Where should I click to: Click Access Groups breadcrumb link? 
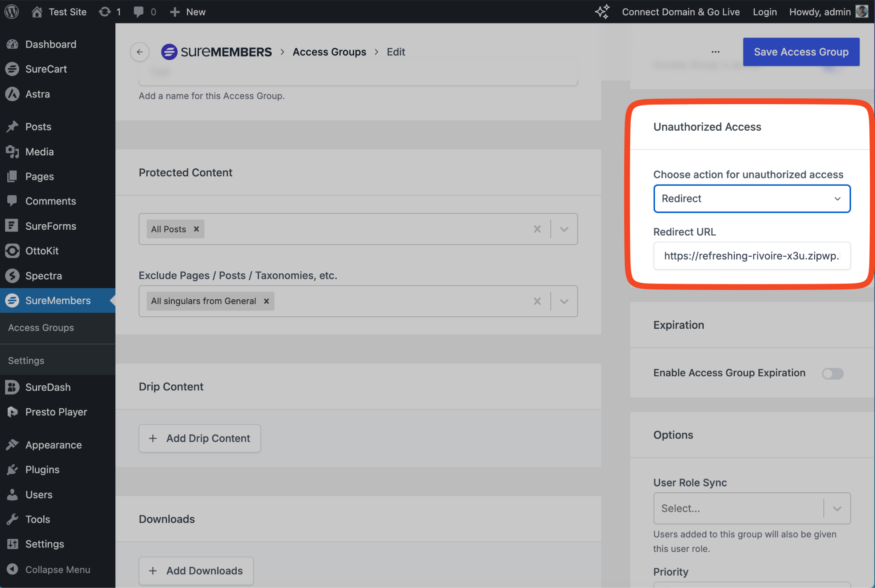[329, 52]
